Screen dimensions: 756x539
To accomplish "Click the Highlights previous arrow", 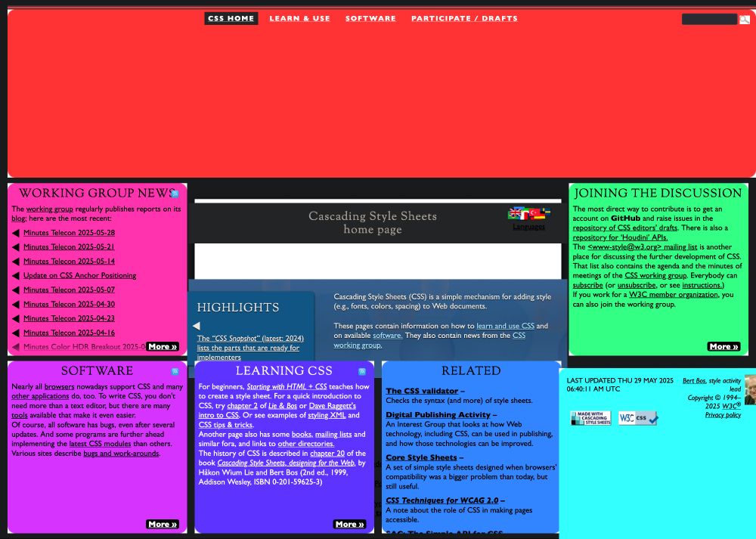I will coord(197,326).
